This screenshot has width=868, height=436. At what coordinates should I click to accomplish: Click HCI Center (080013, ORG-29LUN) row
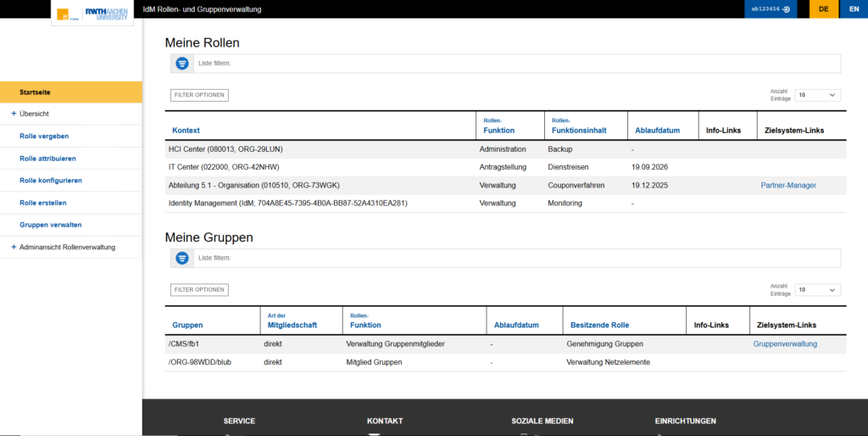(505, 149)
